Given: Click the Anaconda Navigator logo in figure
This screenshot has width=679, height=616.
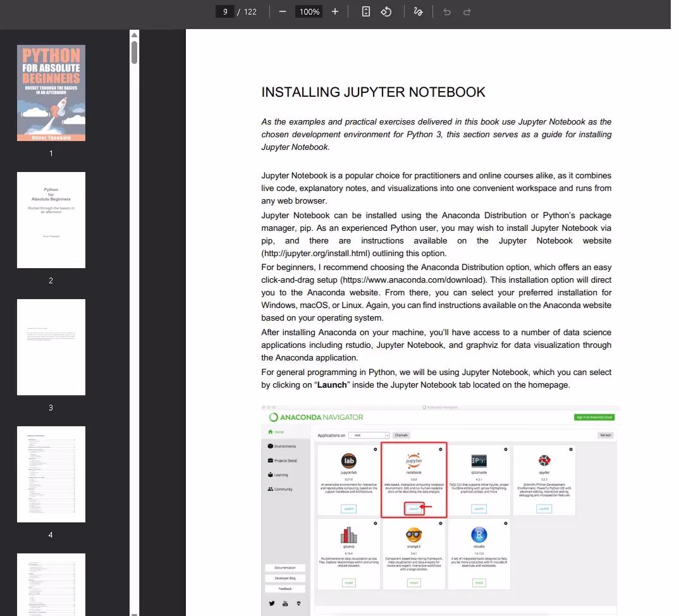Looking at the screenshot, I should coord(316,417).
